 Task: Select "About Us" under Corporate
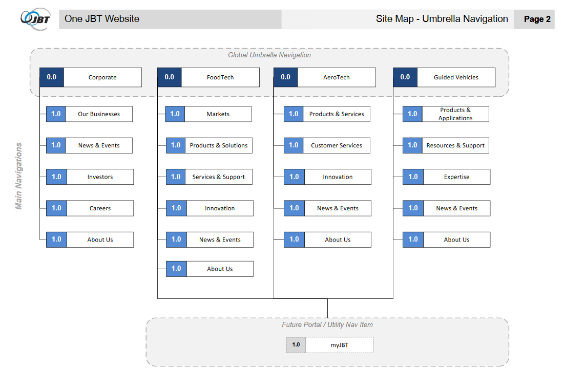point(90,239)
